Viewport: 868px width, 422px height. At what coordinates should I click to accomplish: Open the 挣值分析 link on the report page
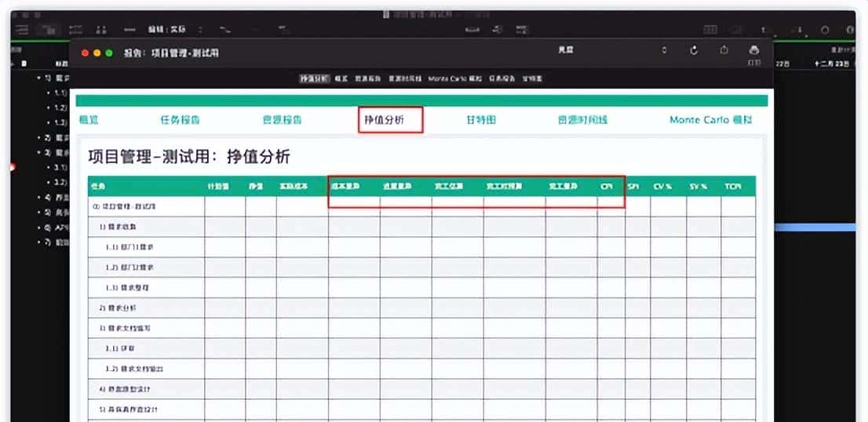pyautogui.click(x=385, y=119)
